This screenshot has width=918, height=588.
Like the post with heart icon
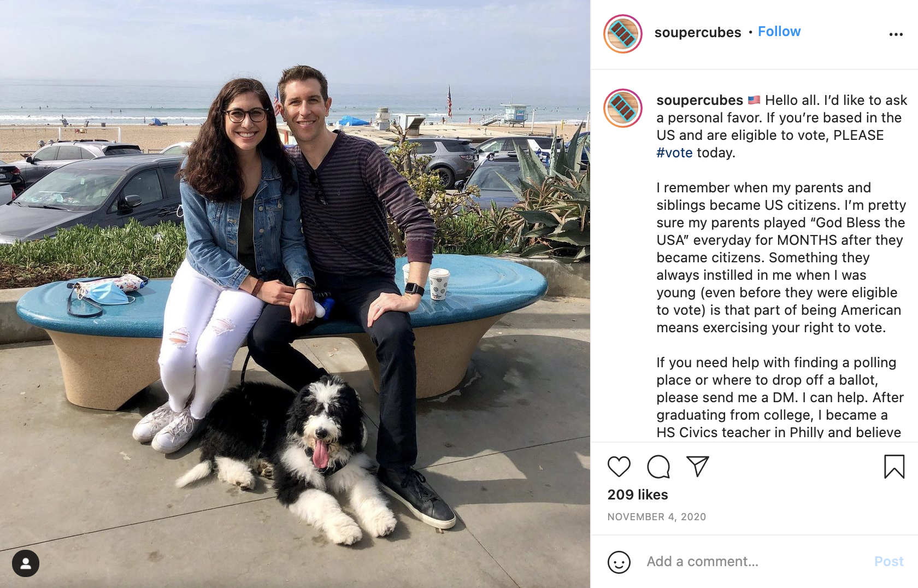coord(619,467)
